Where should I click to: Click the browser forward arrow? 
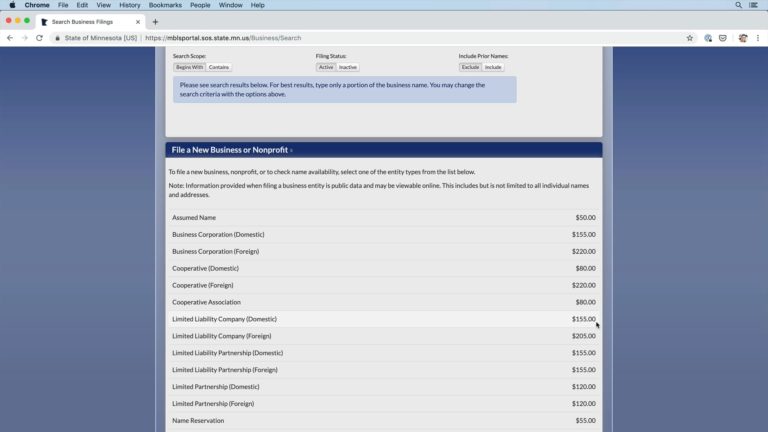coord(24,38)
